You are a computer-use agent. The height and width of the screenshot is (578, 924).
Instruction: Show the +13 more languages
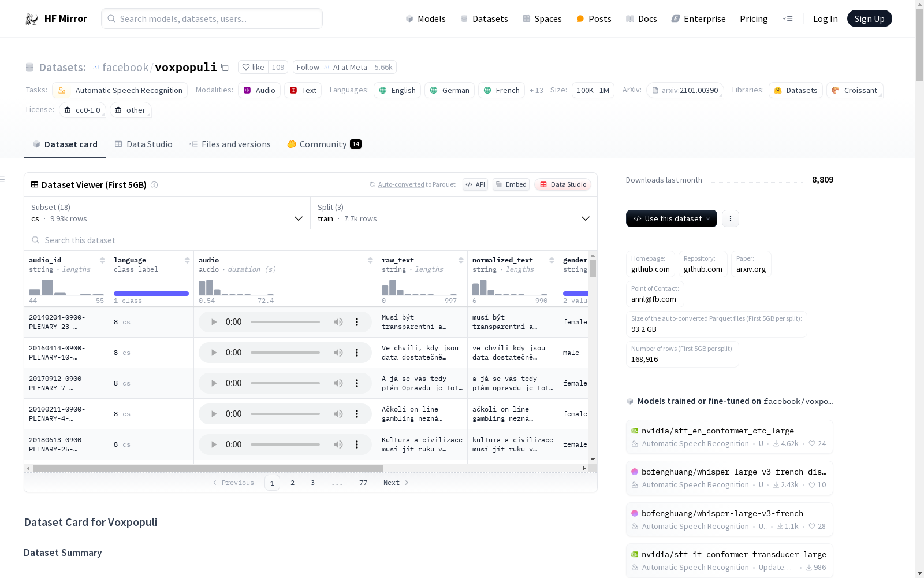point(536,90)
